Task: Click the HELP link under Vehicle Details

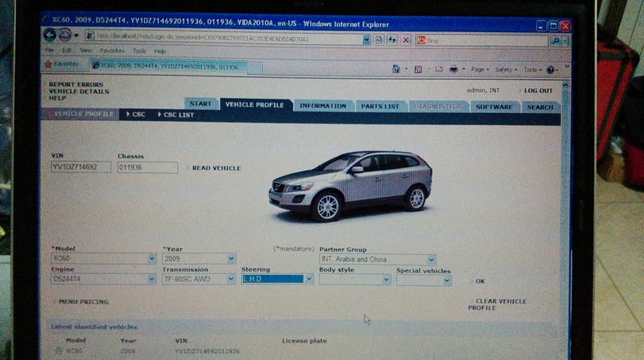Action: pyautogui.click(x=57, y=97)
